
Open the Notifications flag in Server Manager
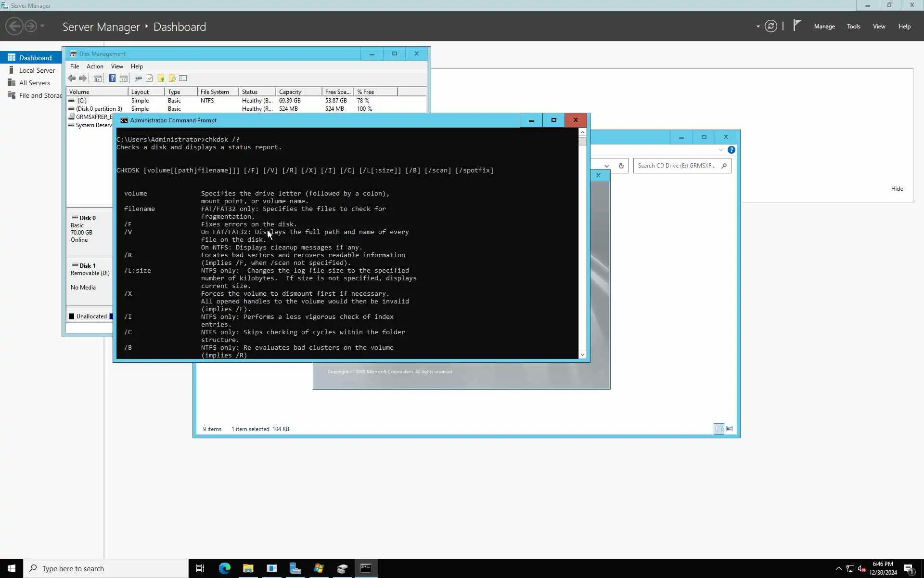click(797, 25)
